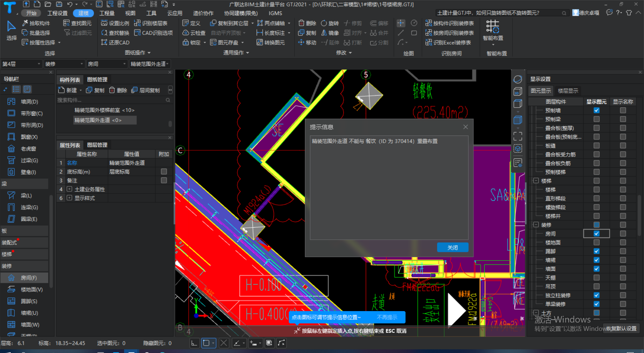Click the 批量选择 batch select tool
Viewport: 644px width, 353px height.
coord(36,33)
